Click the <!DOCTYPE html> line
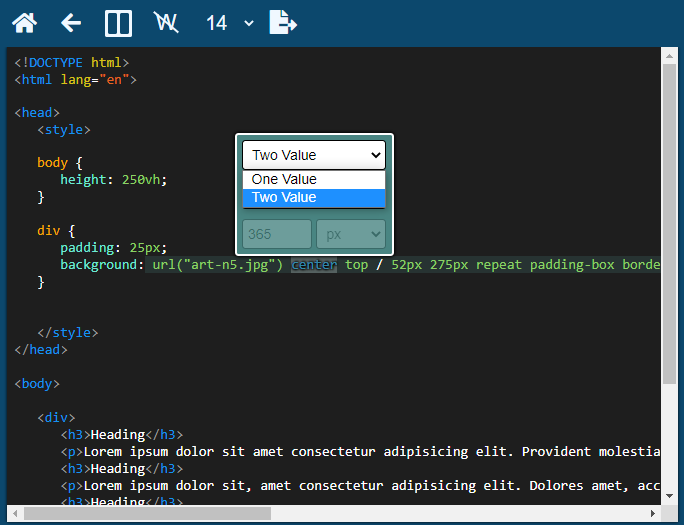The width and height of the screenshot is (684, 525). click(72, 63)
